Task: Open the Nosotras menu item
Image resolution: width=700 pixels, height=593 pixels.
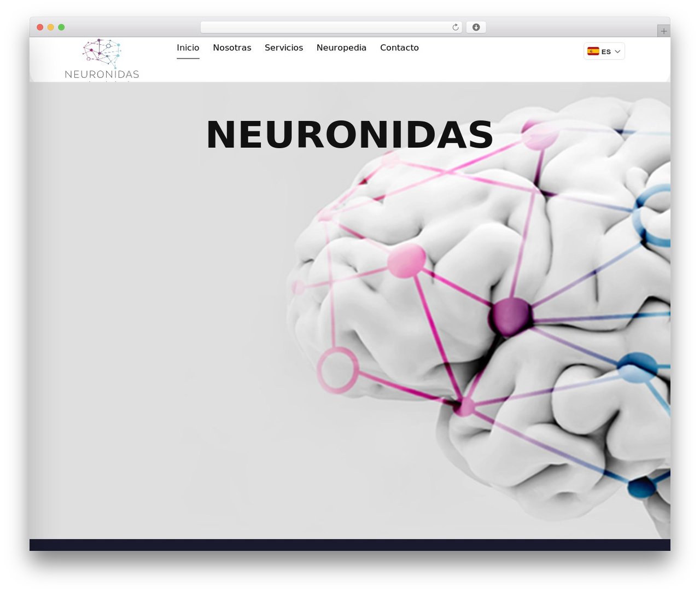Action: [232, 48]
